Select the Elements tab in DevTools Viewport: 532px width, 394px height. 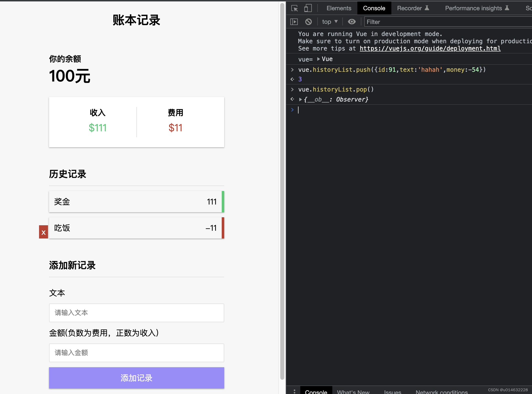(x=339, y=8)
